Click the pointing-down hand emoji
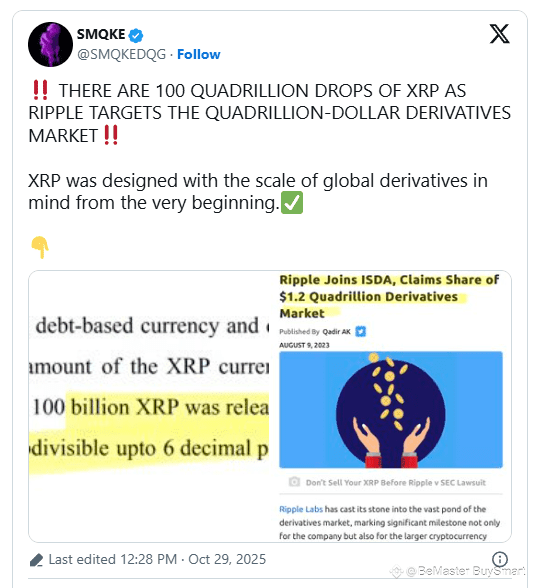Screen dimensions: 533x588 40,247
